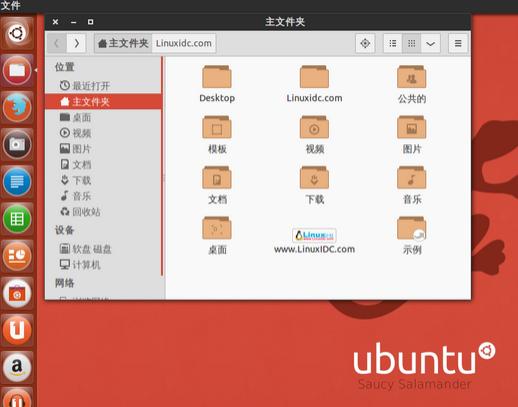Image resolution: width=518 pixels, height=407 pixels.
Task: Launch LibreOffice Writer from the launcher
Action: point(17,182)
